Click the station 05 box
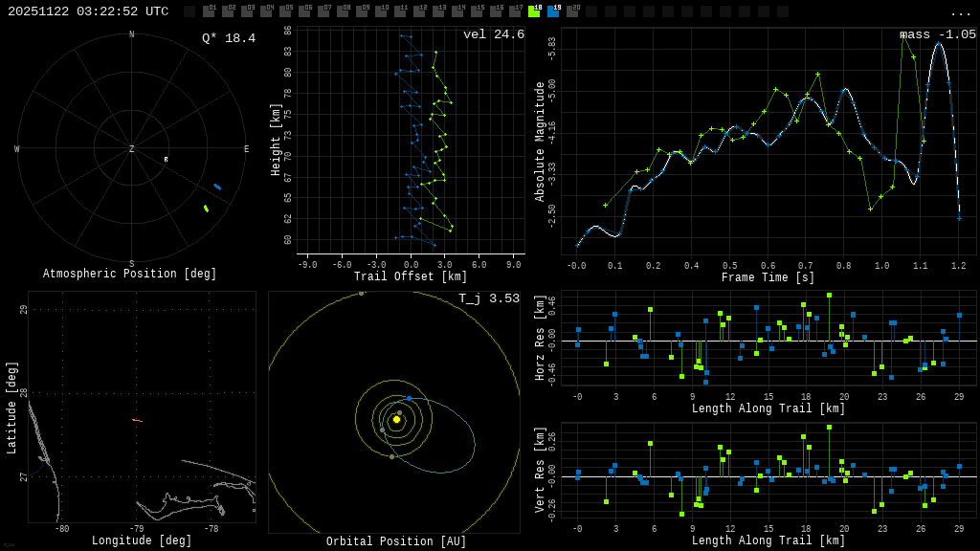Screen dimensions: 980x551 285,11
